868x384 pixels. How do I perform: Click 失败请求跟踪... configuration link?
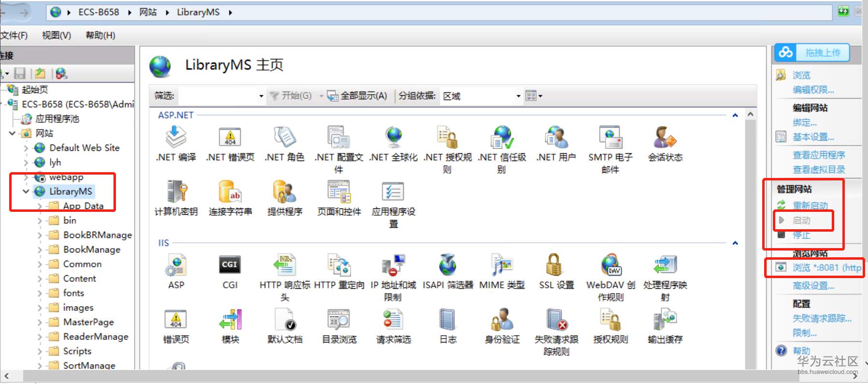pos(822,318)
